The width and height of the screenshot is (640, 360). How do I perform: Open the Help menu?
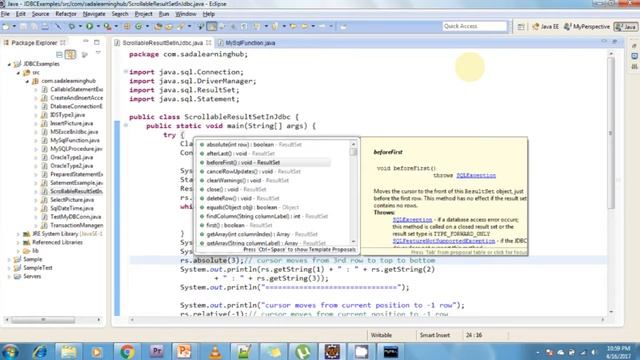(209, 14)
